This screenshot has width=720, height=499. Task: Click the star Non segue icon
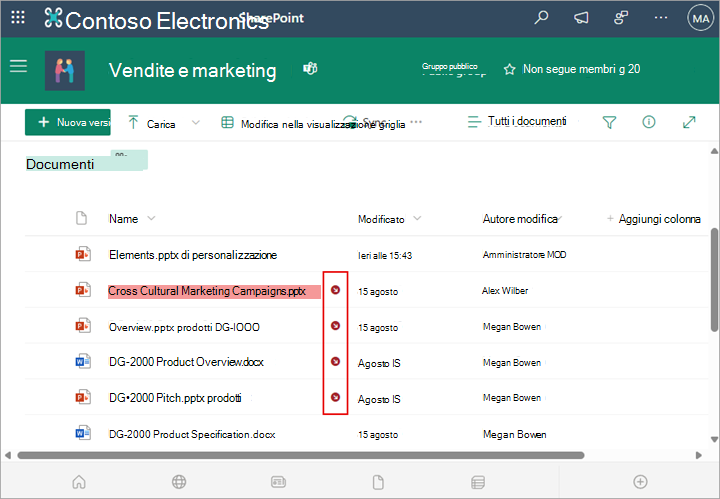click(509, 69)
